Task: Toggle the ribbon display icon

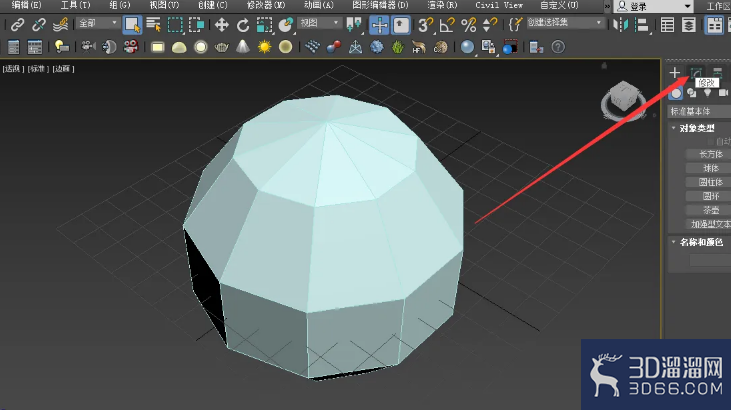Action: click(714, 25)
